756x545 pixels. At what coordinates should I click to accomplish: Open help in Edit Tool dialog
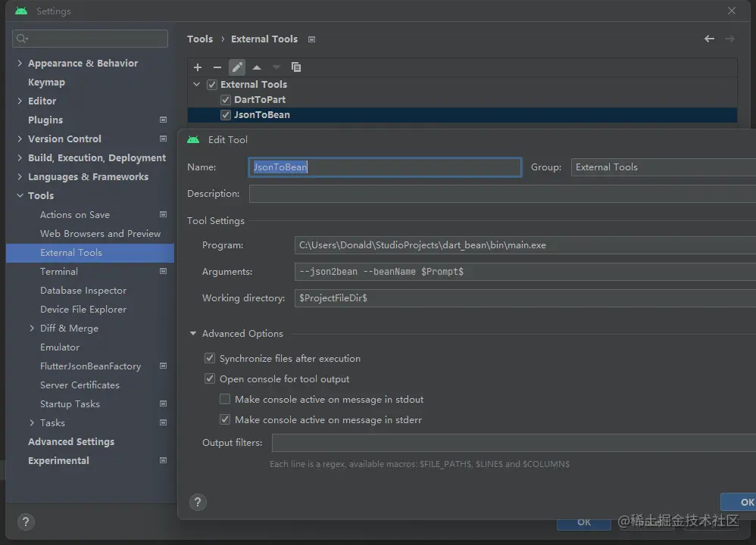198,502
